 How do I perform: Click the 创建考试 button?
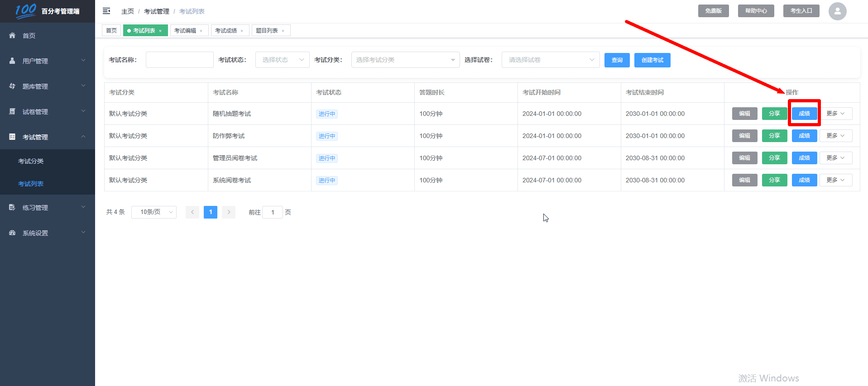pyautogui.click(x=652, y=60)
